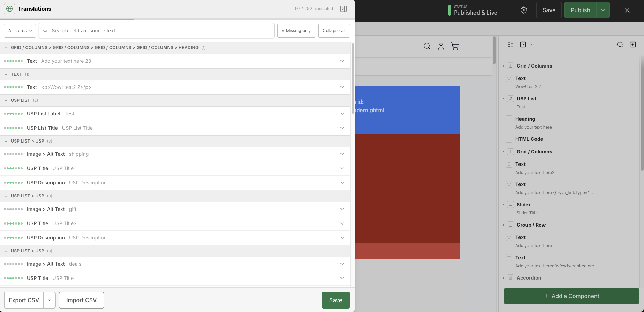Focus the search fields or source text box
This screenshot has width=644, height=312.
point(157,31)
